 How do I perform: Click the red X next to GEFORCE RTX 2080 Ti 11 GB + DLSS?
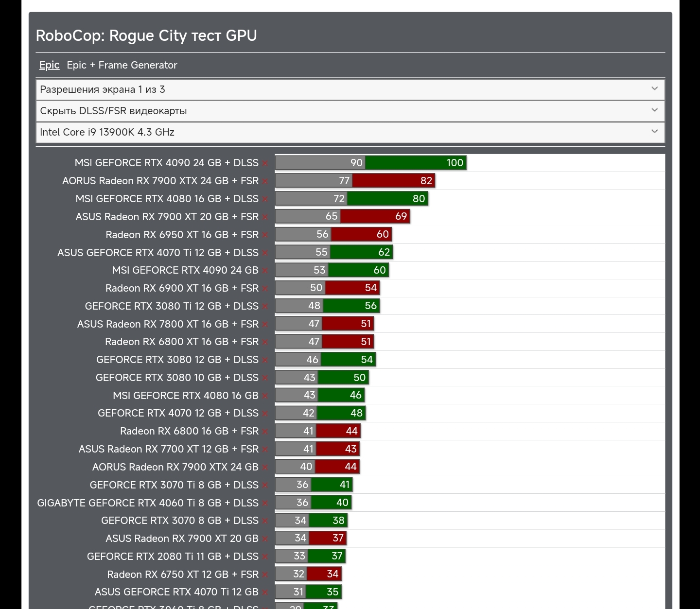[265, 557]
